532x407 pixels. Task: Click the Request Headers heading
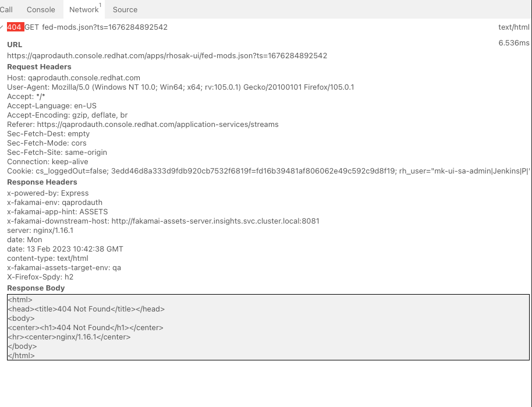pos(39,67)
